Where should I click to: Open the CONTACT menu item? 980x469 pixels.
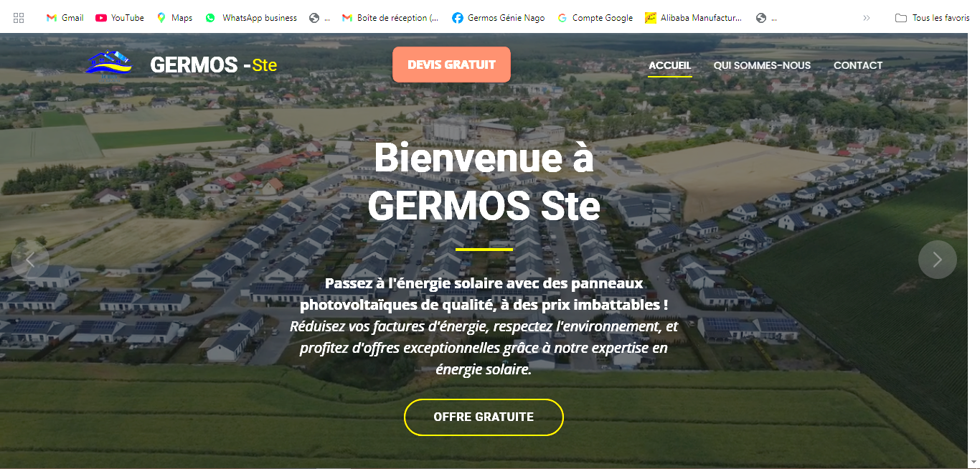point(858,65)
